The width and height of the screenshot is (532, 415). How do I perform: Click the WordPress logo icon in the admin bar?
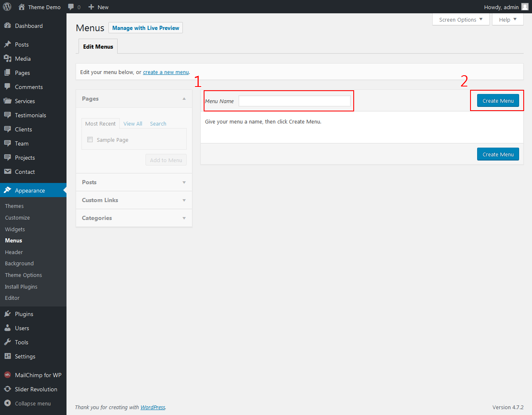[x=7, y=7]
